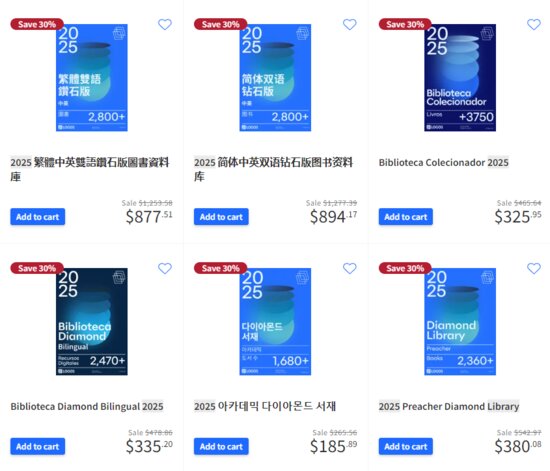Favorite the 简体中英双语钻石版 library with heart icon
The width and height of the screenshot is (550, 471).
click(349, 24)
